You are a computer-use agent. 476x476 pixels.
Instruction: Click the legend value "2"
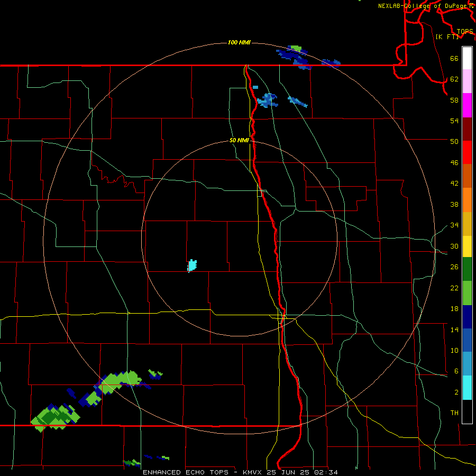pyautogui.click(x=456, y=392)
